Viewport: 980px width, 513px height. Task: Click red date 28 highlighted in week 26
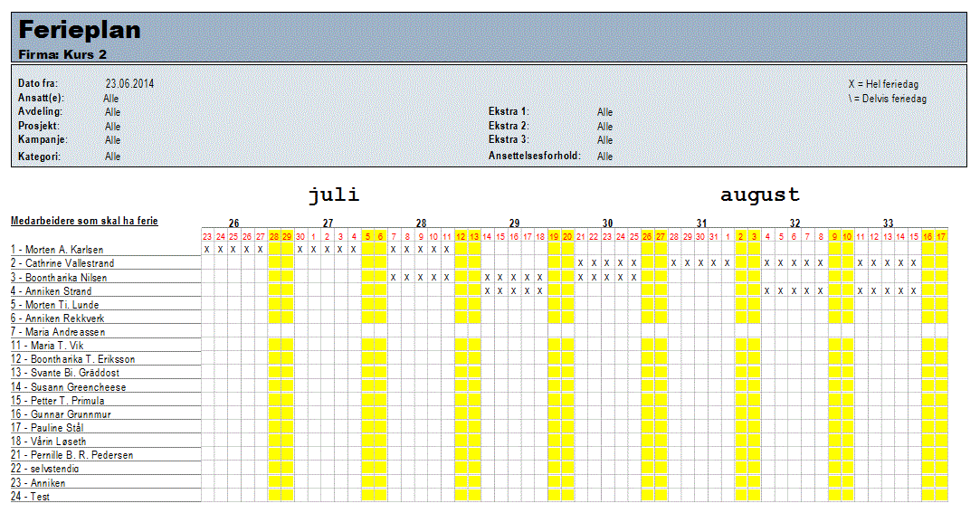274,237
